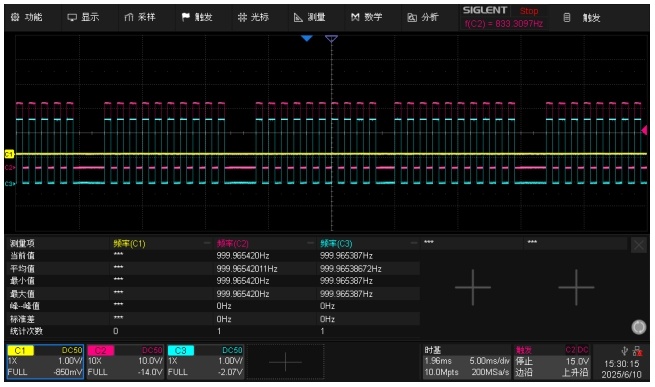Image resolution: width=655 pixels, height=387 pixels.
Task: Click the 标准差 row label
Action: 22,319
